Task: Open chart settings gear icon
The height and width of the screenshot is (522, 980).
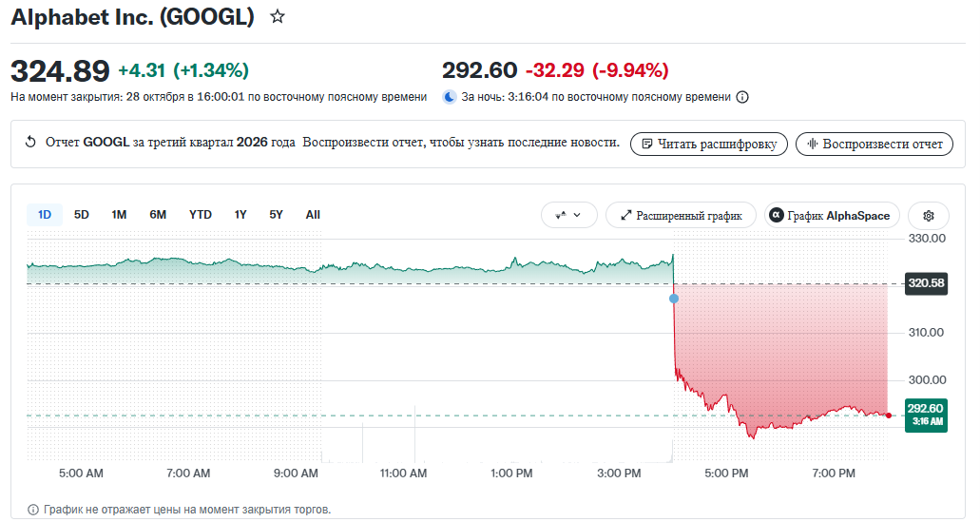Action: coord(929,216)
